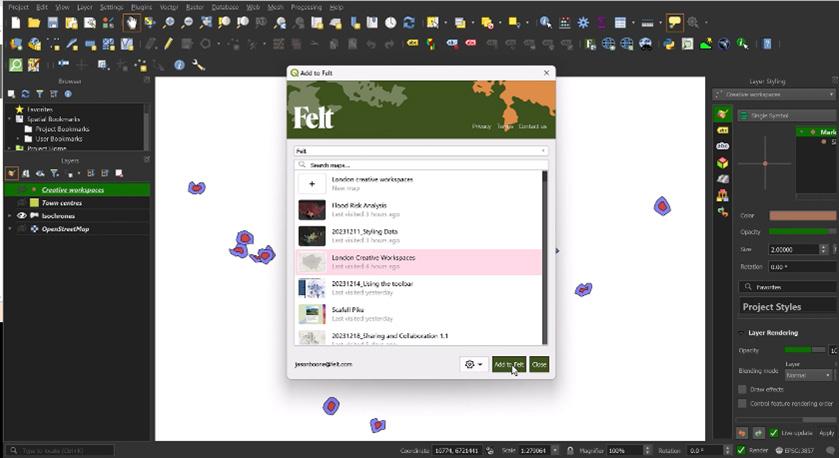Refresh the map canvas

[x=409, y=22]
